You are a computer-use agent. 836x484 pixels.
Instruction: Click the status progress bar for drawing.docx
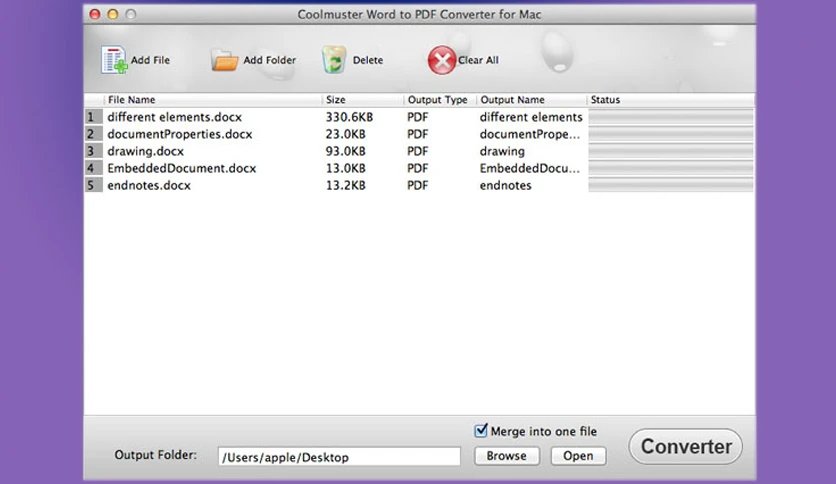pos(671,151)
